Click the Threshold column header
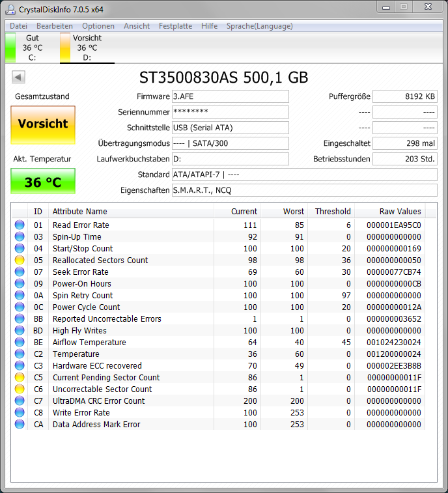The width and height of the screenshot is (448, 493). pyautogui.click(x=331, y=211)
